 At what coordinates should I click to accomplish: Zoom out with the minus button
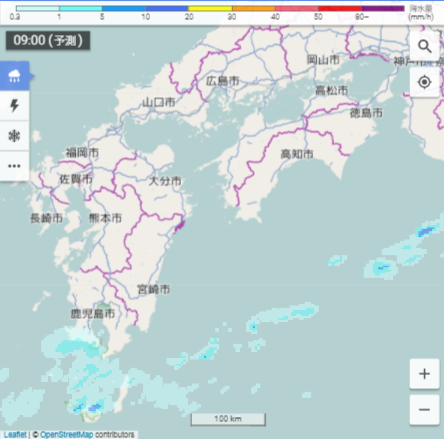coord(424,410)
